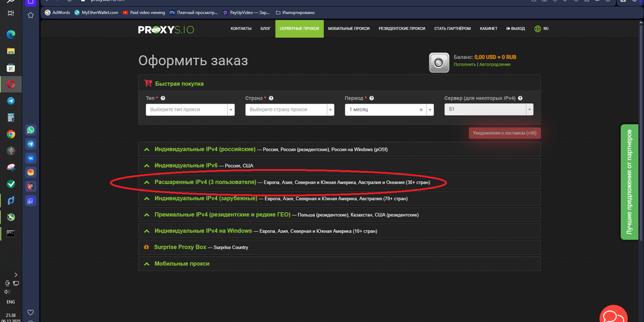The width and height of the screenshot is (644, 322).
Task: Click the safe balance icon
Action: coord(439,63)
